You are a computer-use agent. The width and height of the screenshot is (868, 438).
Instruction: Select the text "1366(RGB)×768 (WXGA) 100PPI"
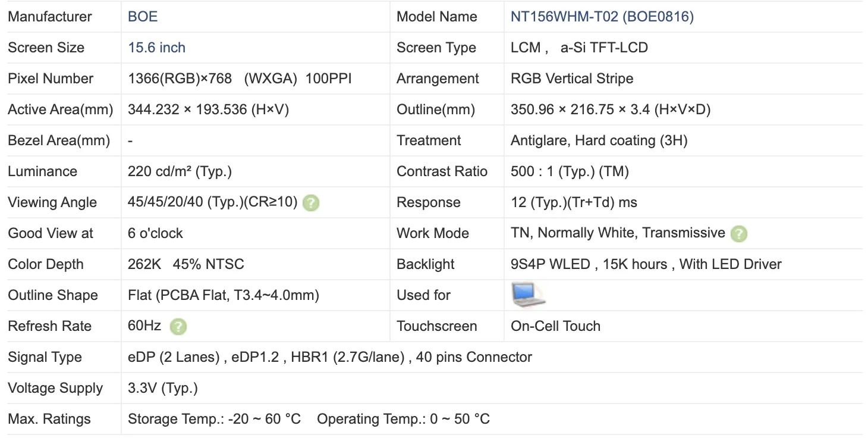240,79
